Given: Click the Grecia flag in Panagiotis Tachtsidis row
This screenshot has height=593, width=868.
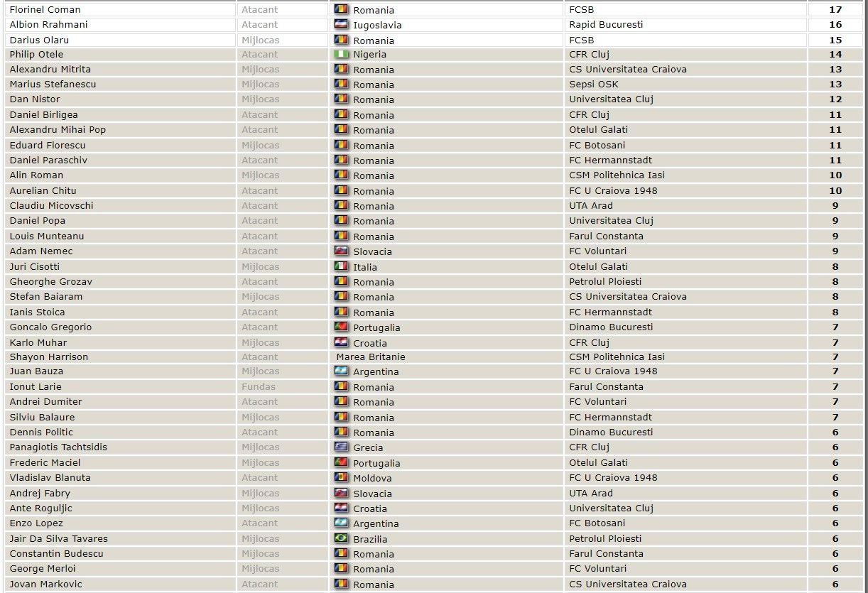Looking at the screenshot, I should (x=342, y=447).
